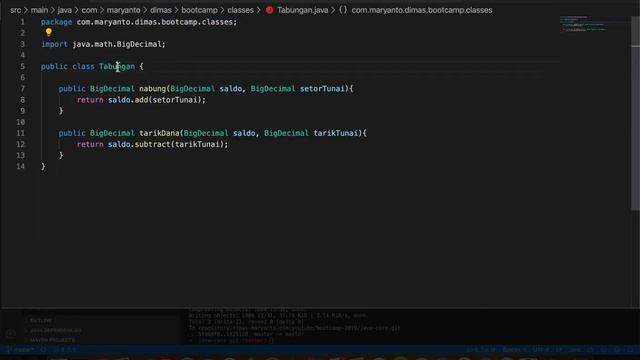Screen dimensions: 640x360
Task: Open the 'bootcamp' breadcrumb segment
Action: [x=199, y=10]
